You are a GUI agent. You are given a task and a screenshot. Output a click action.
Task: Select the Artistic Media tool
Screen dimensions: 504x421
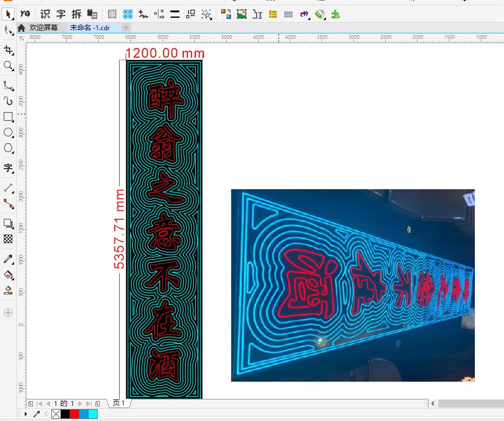pyautogui.click(x=8, y=101)
